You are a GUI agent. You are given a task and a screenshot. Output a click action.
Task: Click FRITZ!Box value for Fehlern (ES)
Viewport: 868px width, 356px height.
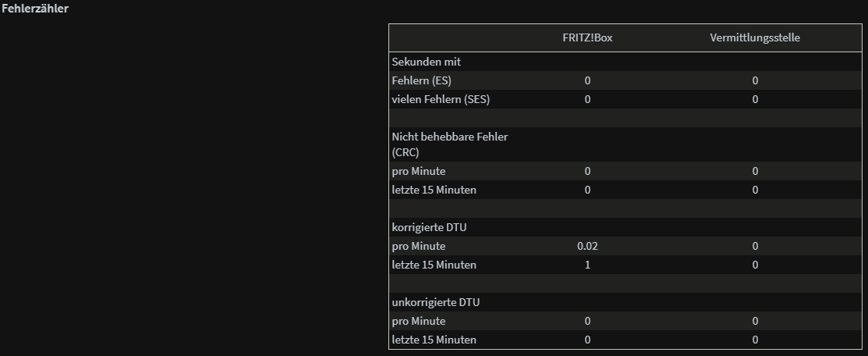tap(587, 80)
